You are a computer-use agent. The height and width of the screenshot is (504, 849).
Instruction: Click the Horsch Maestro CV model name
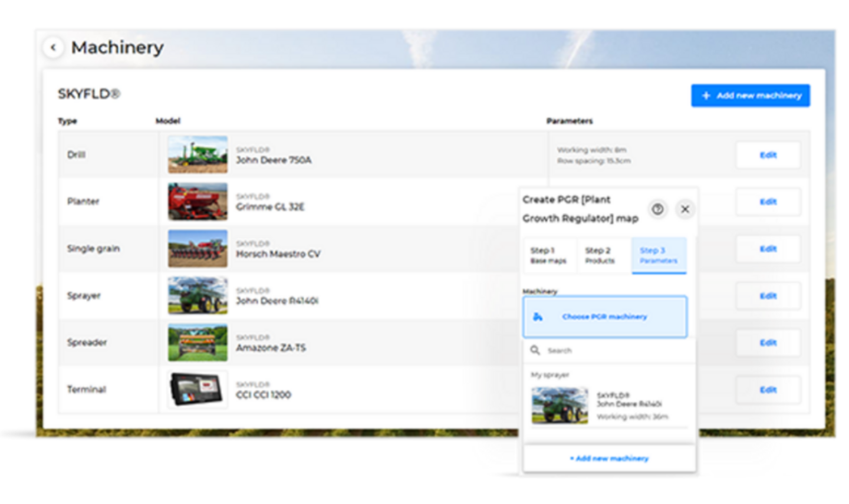point(278,254)
